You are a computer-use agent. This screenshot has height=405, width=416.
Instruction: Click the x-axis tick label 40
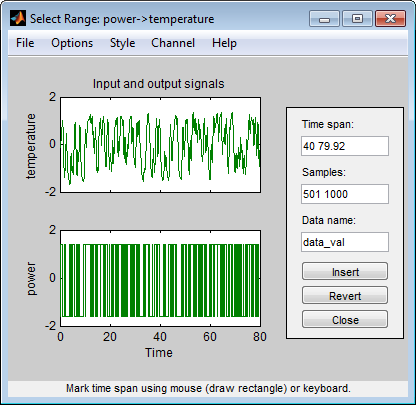tap(160, 337)
